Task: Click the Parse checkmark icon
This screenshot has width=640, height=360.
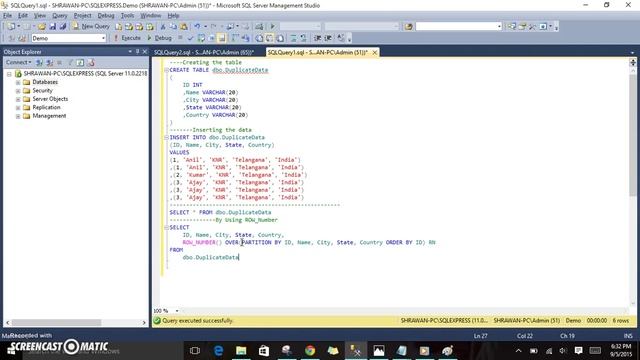Action: (190, 38)
